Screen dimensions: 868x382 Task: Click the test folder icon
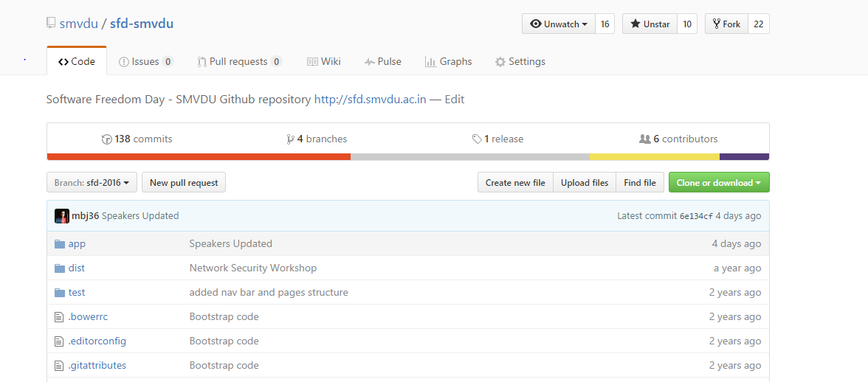point(60,293)
